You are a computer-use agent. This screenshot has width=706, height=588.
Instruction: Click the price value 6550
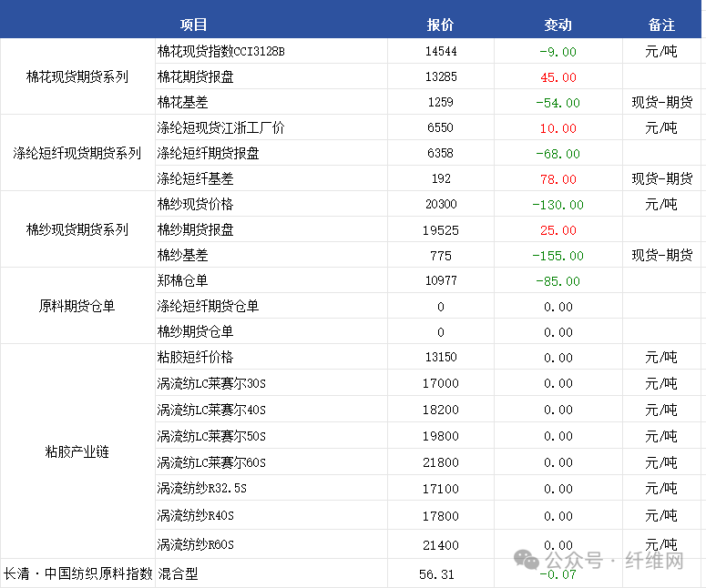click(x=441, y=127)
